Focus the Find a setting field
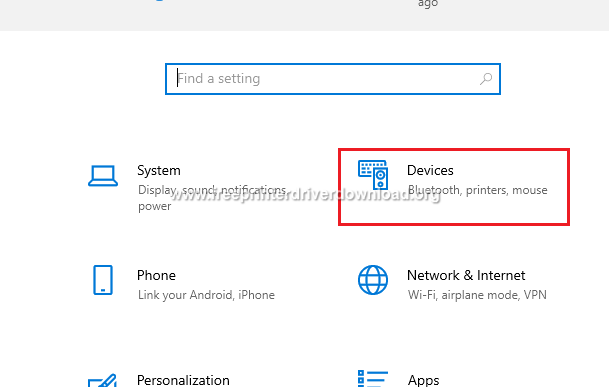 pos(333,79)
